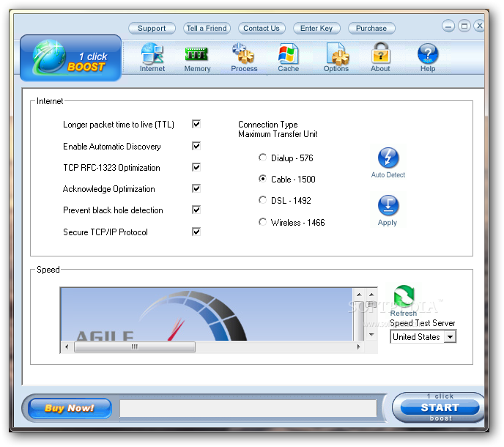Click the START boost button
Viewport: 504px width, 447px height.
click(x=440, y=407)
